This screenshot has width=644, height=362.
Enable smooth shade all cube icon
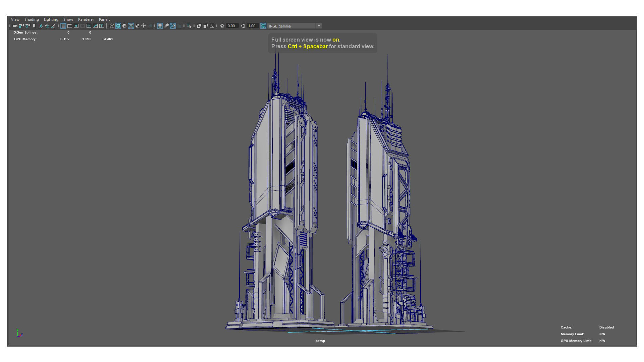coord(118,26)
